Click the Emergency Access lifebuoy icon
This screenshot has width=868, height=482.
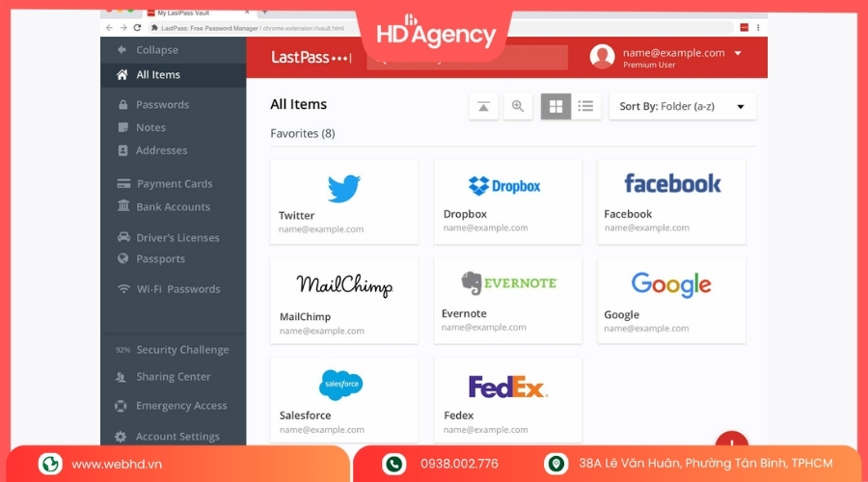coord(121,406)
